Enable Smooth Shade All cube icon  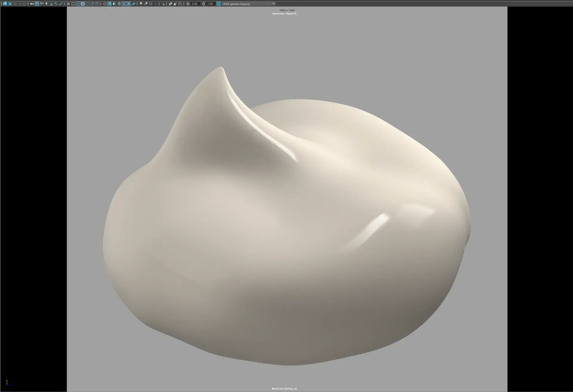(110, 4)
